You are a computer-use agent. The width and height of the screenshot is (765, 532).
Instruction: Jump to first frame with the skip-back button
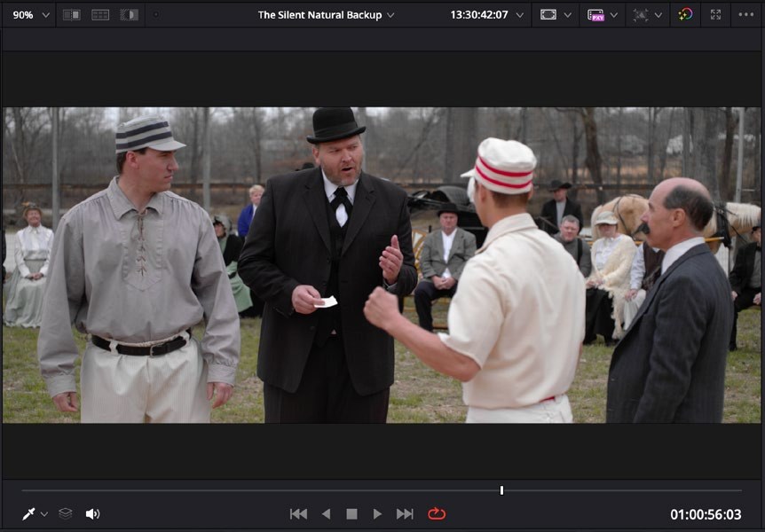point(298,514)
